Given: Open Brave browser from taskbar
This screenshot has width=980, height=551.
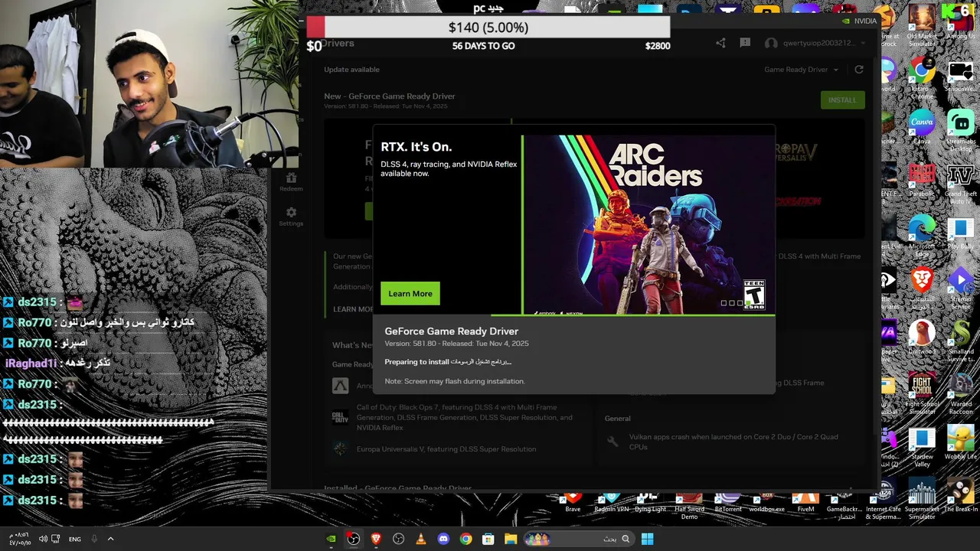Looking at the screenshot, I should [376, 539].
